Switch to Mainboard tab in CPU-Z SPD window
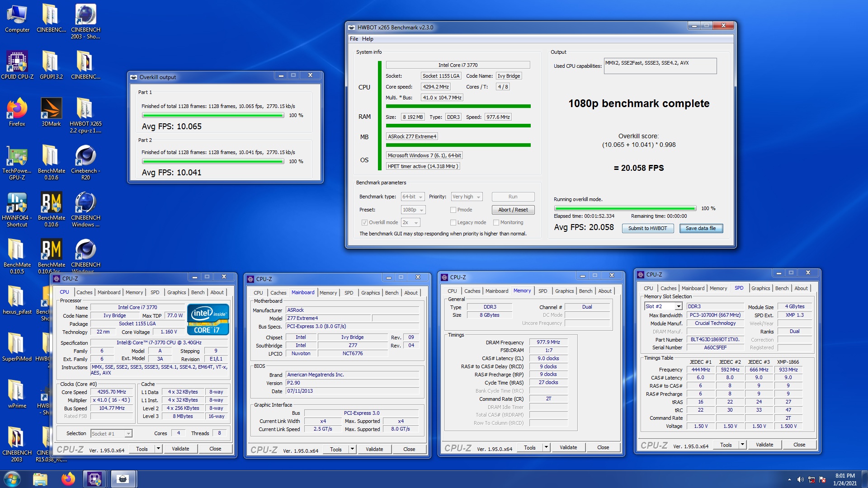Viewport: 868px width, 488px height. point(693,288)
